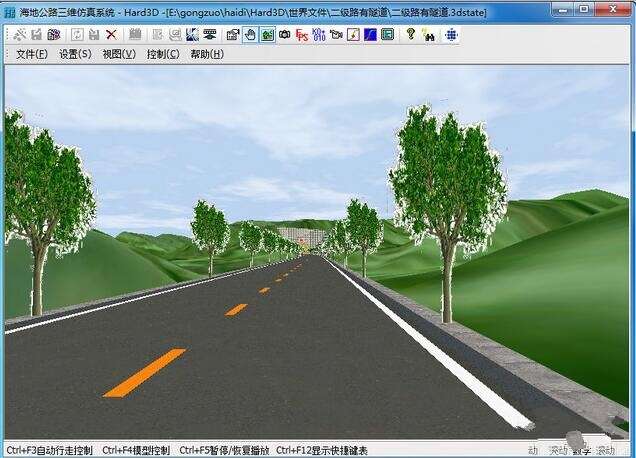636x458 pixels.
Task: Click the dark blue curve icon
Action: coord(370,35)
